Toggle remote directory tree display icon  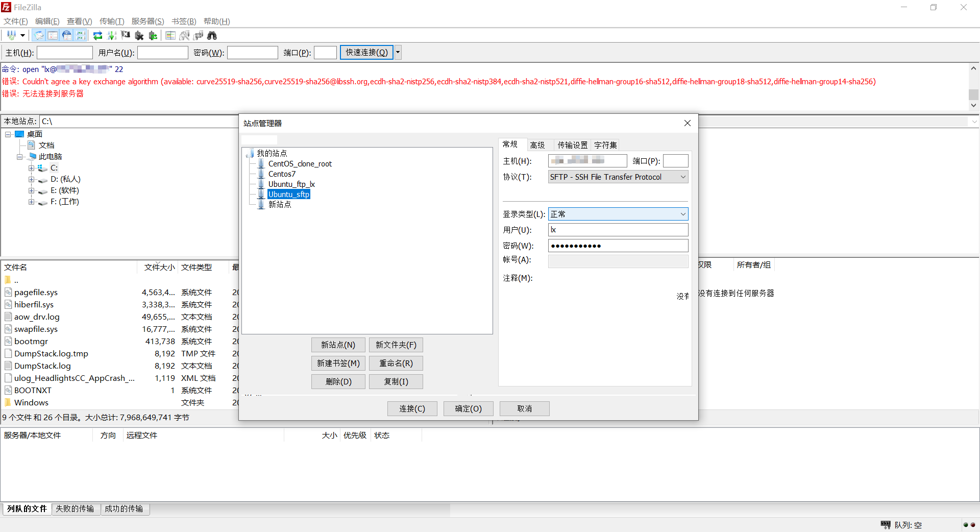tap(67, 35)
